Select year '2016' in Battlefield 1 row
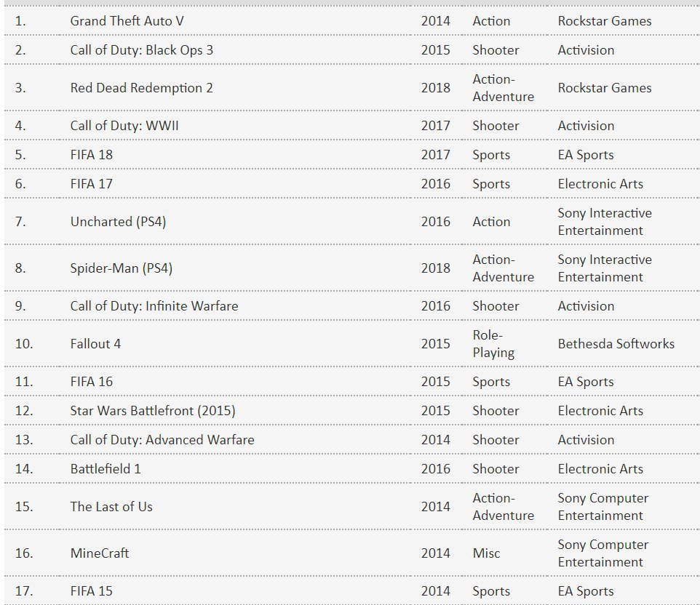The image size is (700, 605). click(436, 469)
